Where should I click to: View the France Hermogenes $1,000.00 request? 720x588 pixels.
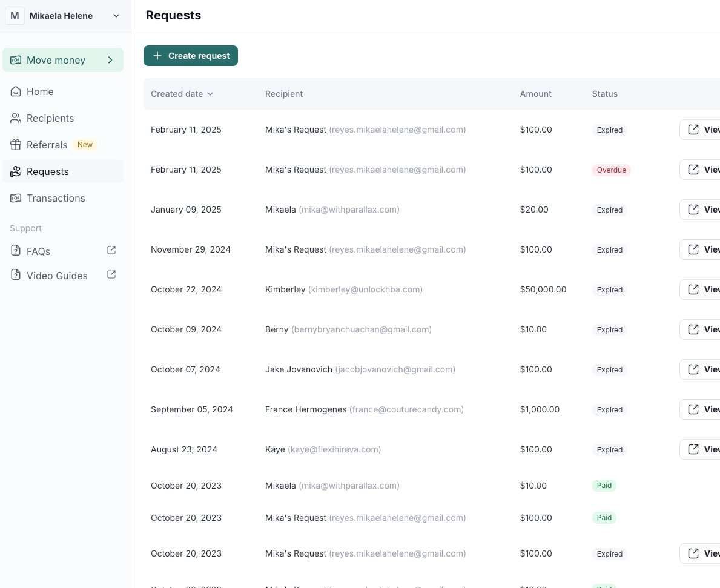pyautogui.click(x=701, y=409)
